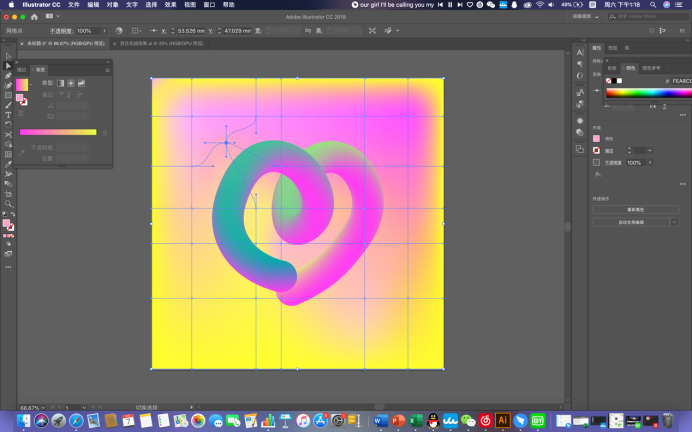
Task: Switch to the 图层 panel tab
Action: pyautogui.click(x=613, y=48)
